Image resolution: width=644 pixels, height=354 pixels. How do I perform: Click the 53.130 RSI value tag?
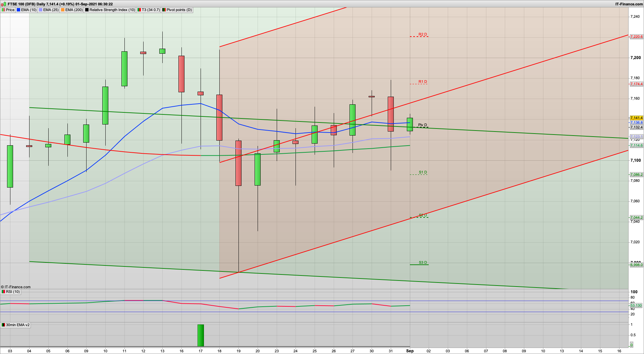click(636, 305)
